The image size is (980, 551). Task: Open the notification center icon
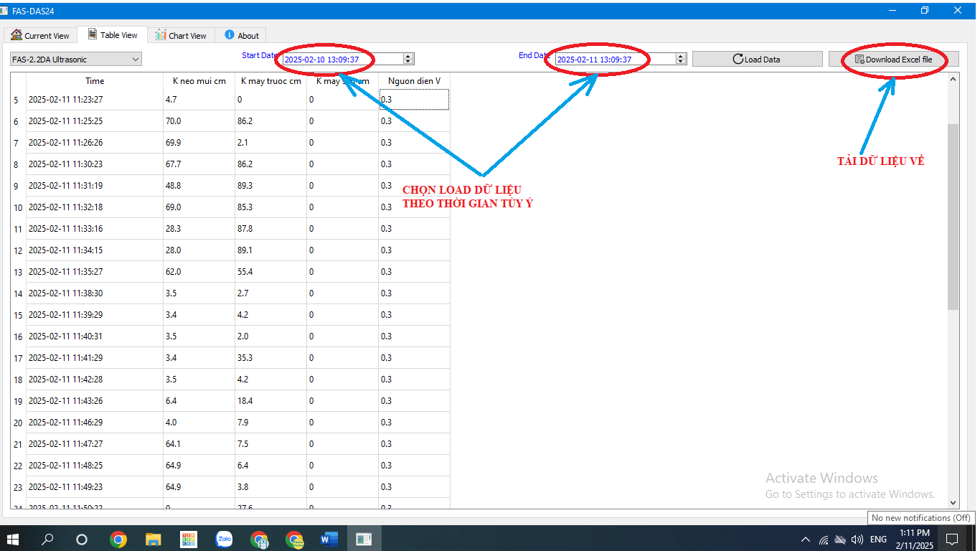point(952,539)
